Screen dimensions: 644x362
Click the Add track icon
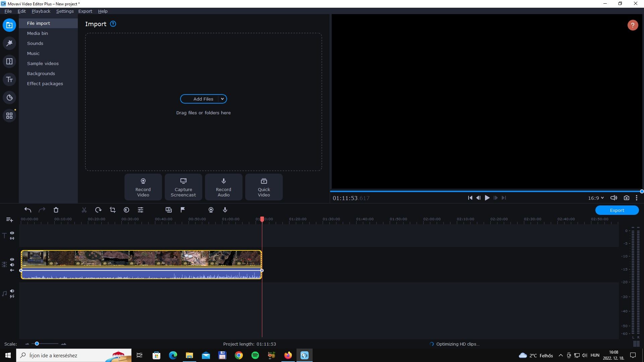(9, 220)
